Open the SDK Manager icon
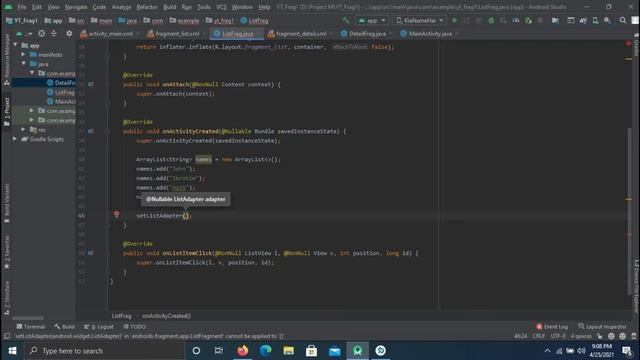Screen dimensions: 640x360 [607, 20]
